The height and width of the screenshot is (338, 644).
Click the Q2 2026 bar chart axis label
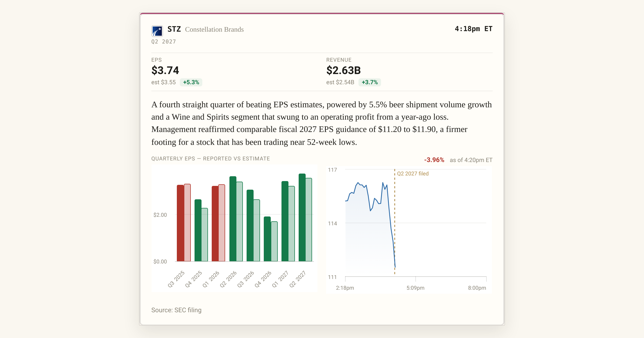228,279
